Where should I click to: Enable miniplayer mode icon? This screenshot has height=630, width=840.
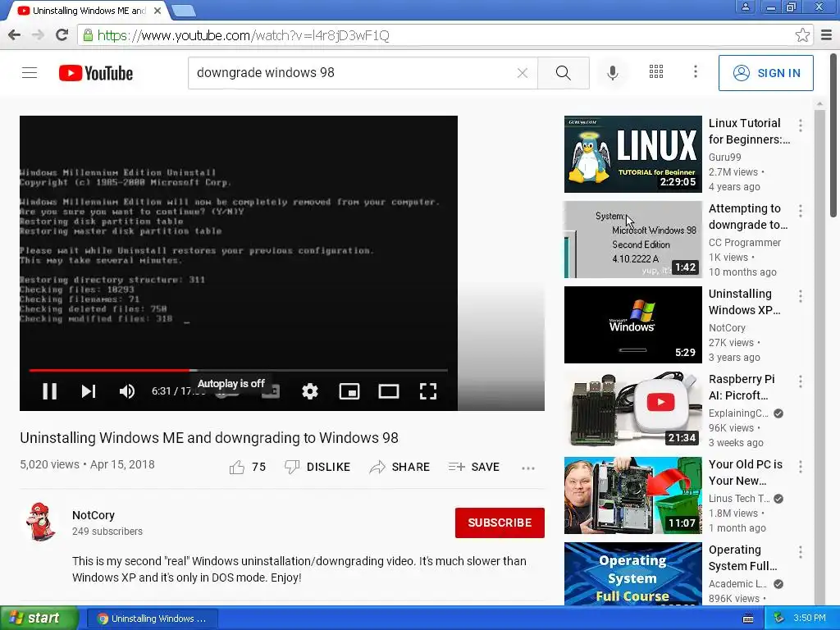[x=349, y=391]
